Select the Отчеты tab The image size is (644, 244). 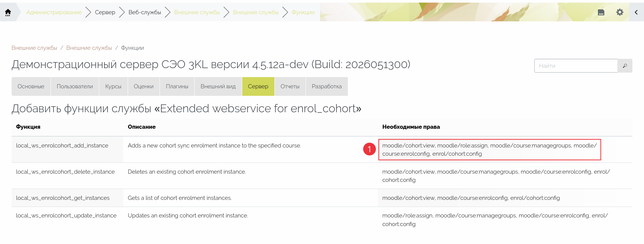pos(290,86)
